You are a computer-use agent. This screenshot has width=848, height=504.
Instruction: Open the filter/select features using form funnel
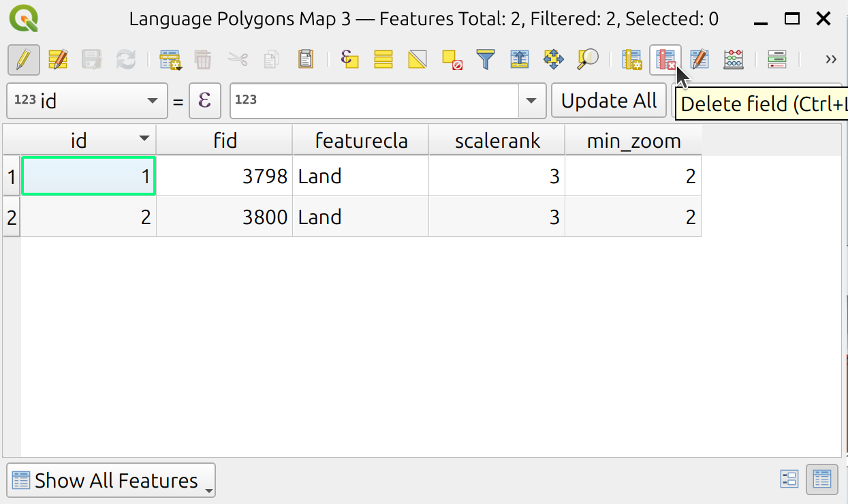[x=485, y=60]
